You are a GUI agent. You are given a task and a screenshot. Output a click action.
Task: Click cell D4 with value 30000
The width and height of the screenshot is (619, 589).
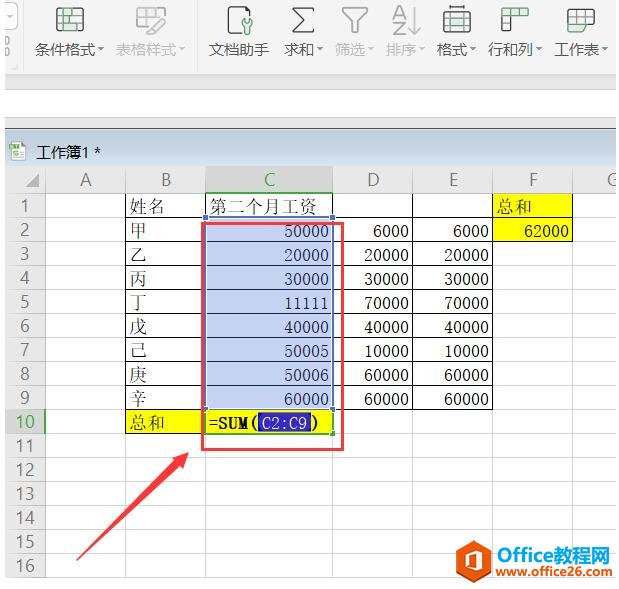tap(373, 278)
